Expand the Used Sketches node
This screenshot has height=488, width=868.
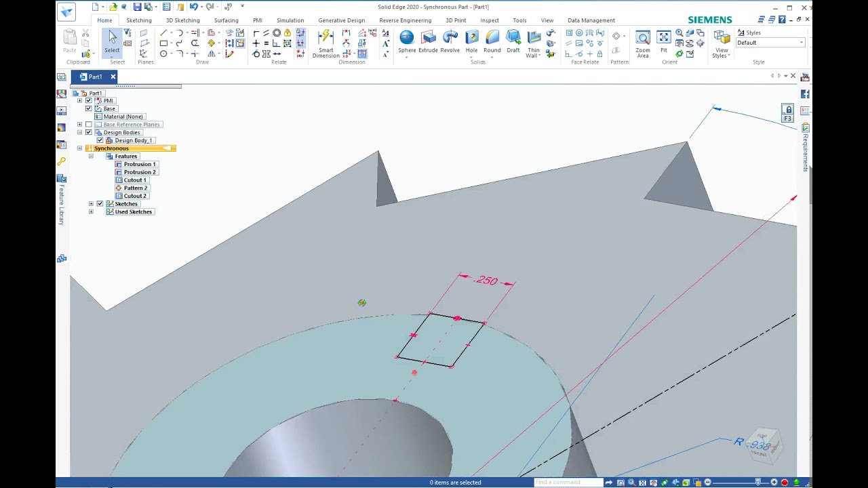tap(91, 211)
